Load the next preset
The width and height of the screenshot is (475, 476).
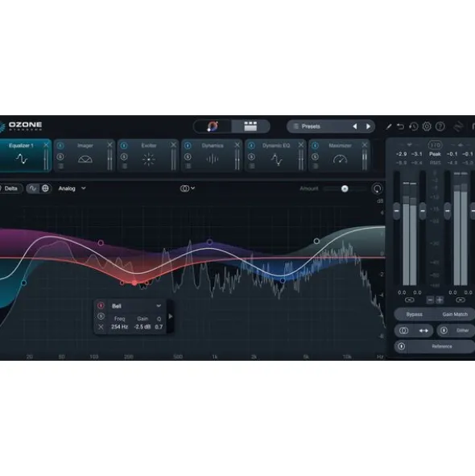368,126
